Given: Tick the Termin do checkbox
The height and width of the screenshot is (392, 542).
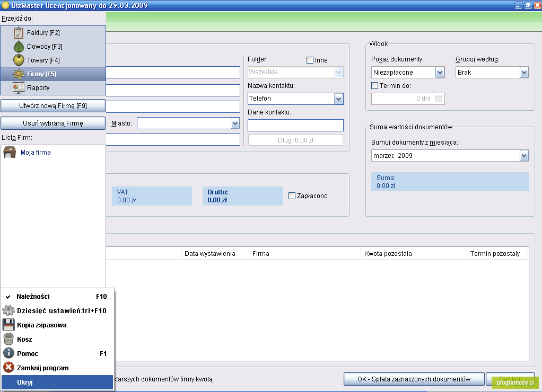Looking at the screenshot, I should tap(375, 85).
